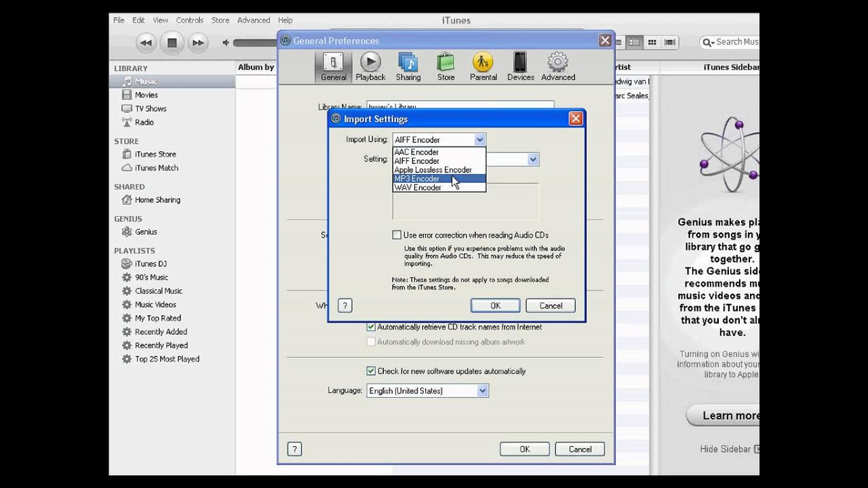Click the next track forward button

pyautogui.click(x=197, y=43)
